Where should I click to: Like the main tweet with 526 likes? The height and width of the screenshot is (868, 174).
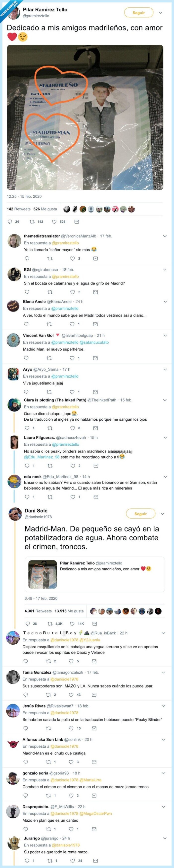coord(54,222)
